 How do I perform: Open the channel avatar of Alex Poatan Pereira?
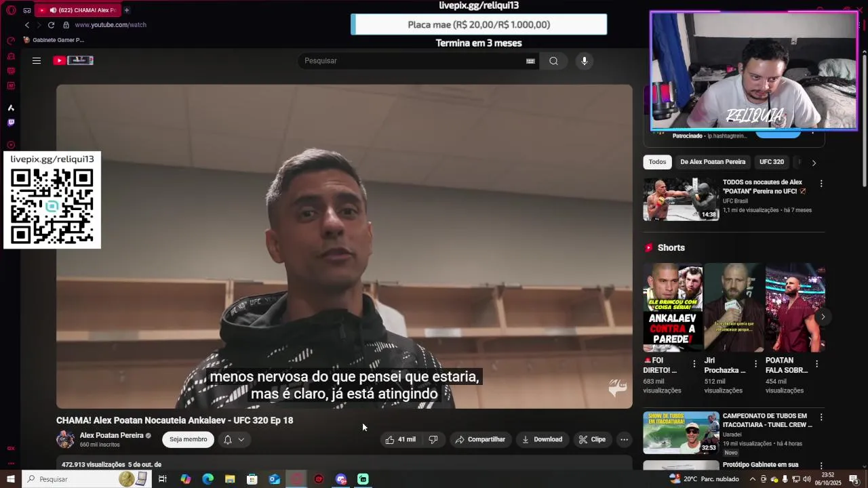pyautogui.click(x=65, y=439)
